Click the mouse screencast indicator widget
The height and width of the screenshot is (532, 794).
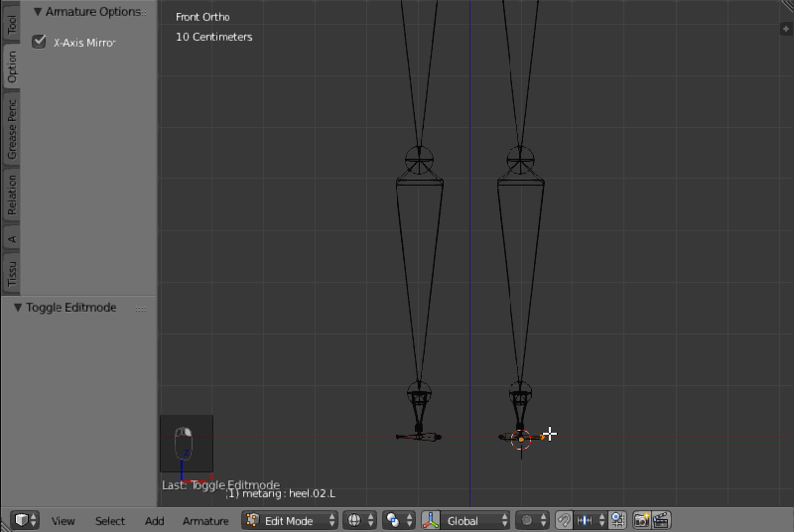click(x=187, y=444)
